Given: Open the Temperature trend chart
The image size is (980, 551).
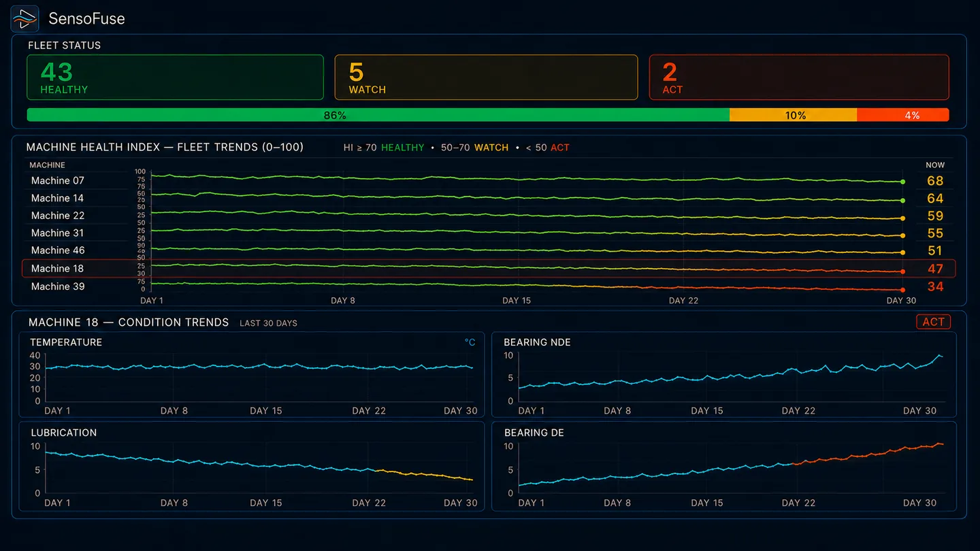Looking at the screenshot, I should [x=252, y=374].
